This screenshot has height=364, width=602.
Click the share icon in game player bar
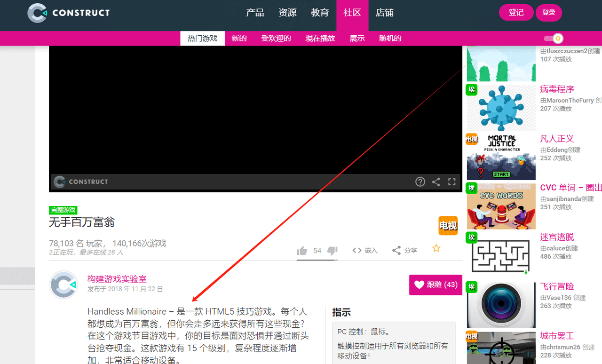click(436, 182)
